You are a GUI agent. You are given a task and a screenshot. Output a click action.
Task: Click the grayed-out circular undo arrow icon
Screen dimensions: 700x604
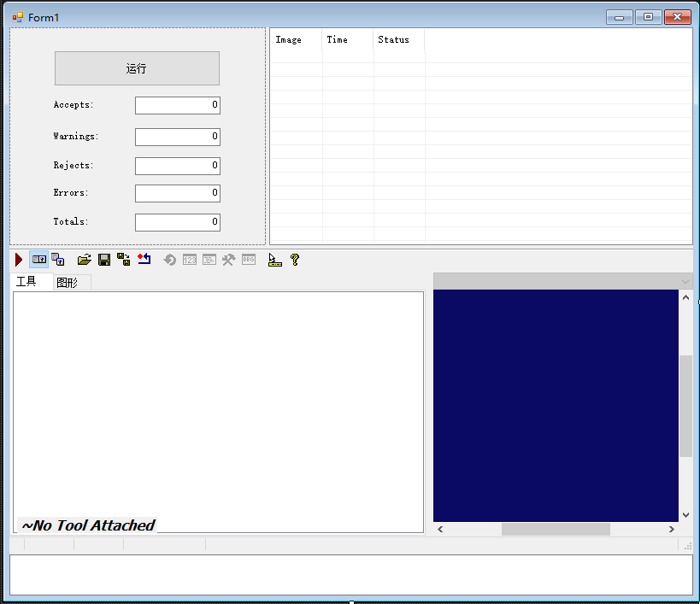point(169,260)
